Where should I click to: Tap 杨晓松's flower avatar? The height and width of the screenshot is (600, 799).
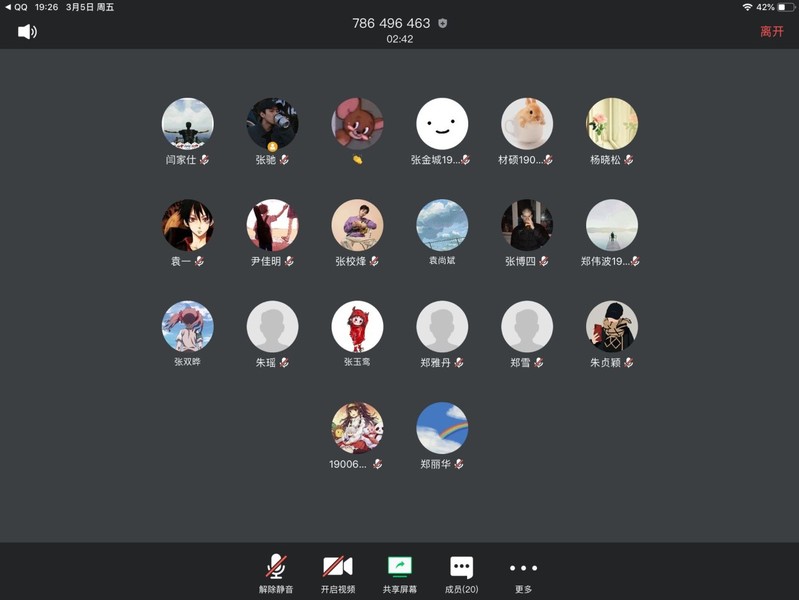pyautogui.click(x=612, y=124)
